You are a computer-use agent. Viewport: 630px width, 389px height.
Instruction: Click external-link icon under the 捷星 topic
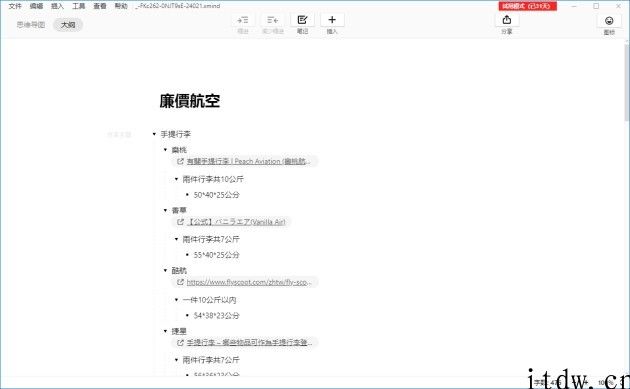(180, 342)
